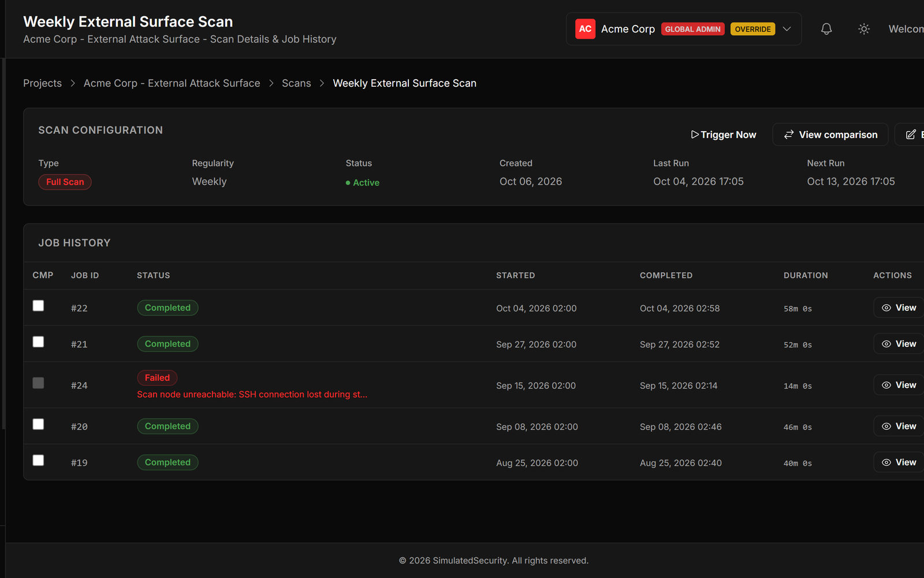Click Last Run value Oct 04, 2026 17:05

coord(698,181)
